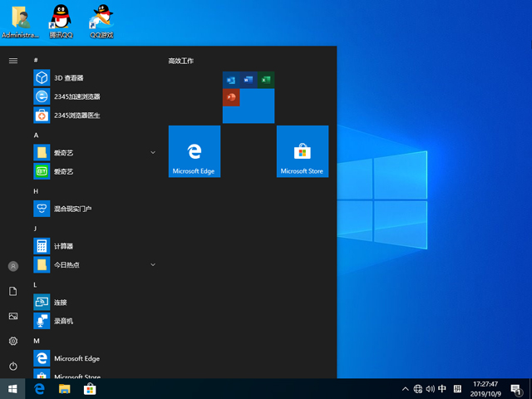Open the taskbar clock and date

(x=485, y=389)
